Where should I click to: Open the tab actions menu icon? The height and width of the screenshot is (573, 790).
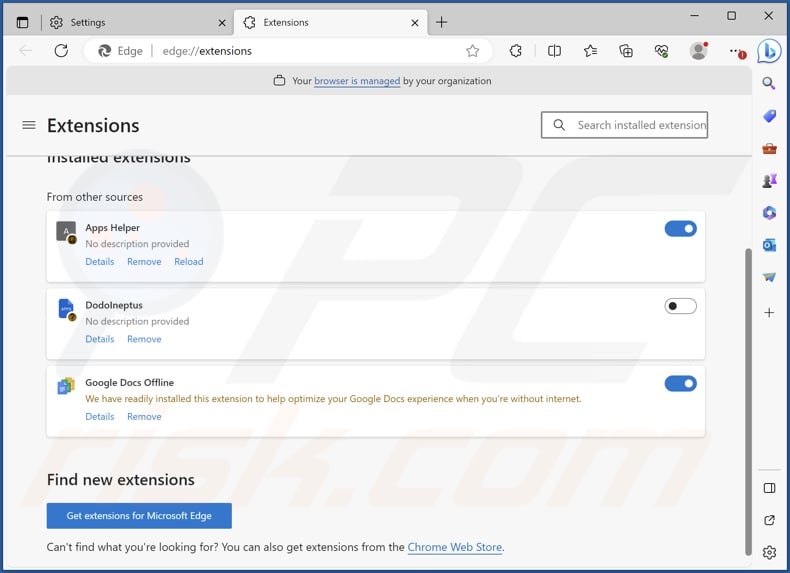(22, 22)
